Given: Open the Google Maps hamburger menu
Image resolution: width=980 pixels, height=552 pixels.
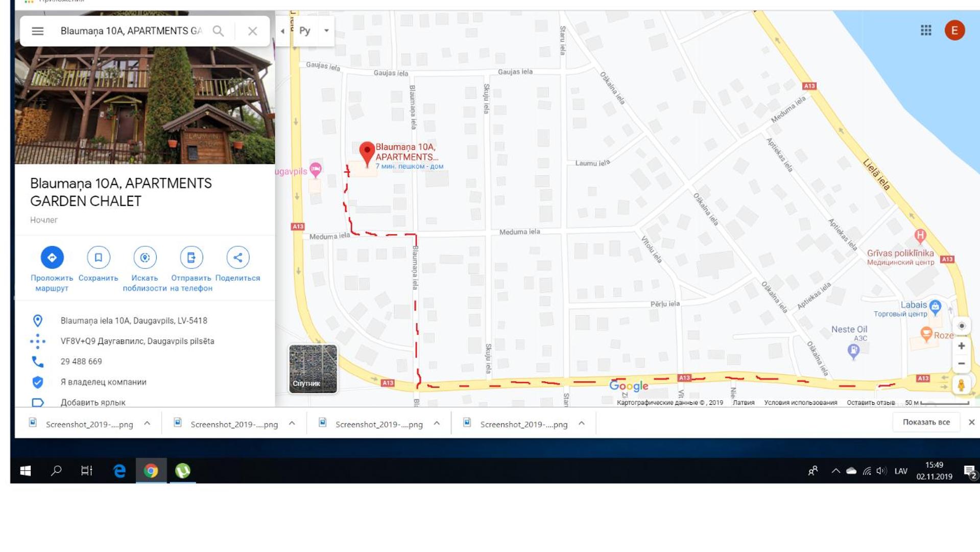Looking at the screenshot, I should [37, 31].
